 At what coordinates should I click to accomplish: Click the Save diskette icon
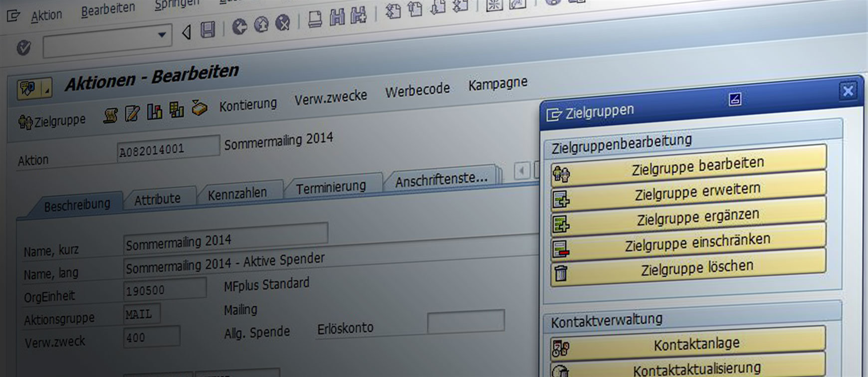(207, 29)
